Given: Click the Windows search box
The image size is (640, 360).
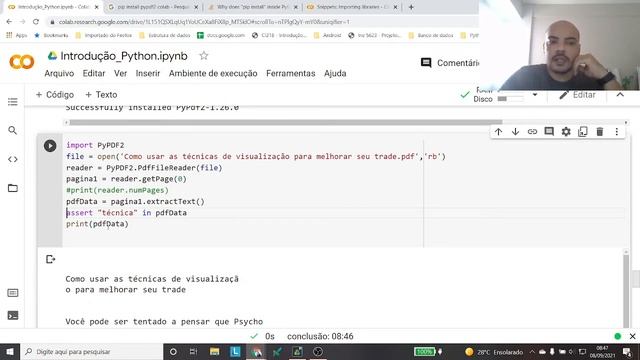Looking at the screenshot, I should coord(91,351).
